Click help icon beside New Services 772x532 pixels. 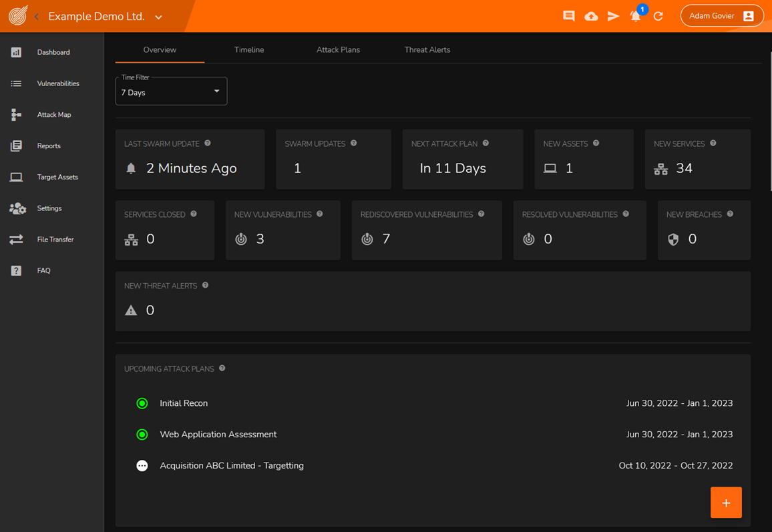click(x=713, y=144)
